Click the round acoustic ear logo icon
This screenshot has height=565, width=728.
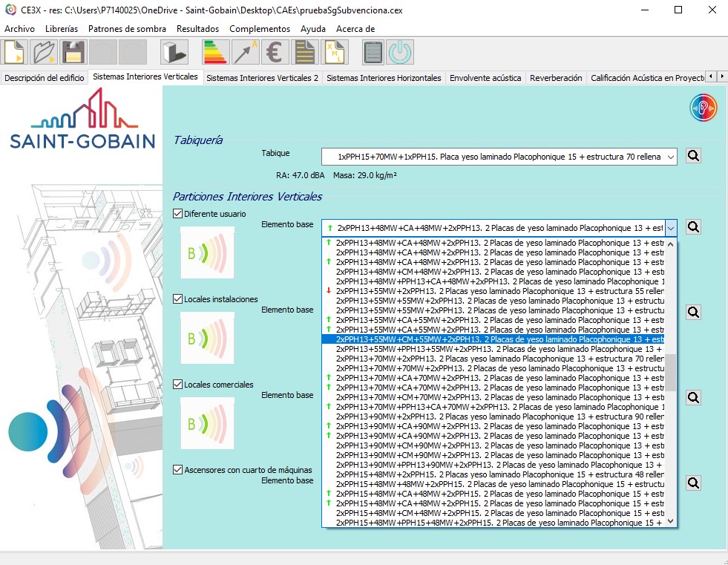(702, 107)
